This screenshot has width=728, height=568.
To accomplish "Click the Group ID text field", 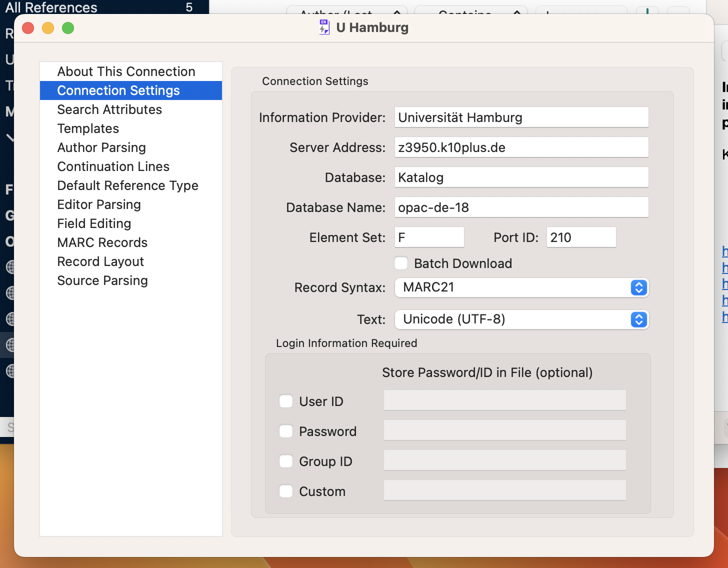I will point(505,460).
